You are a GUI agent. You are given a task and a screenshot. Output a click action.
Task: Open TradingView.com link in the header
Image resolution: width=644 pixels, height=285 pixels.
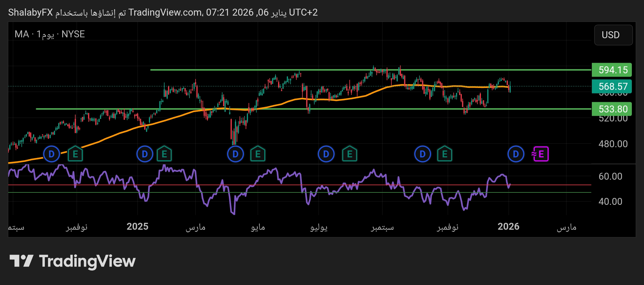coord(165,12)
